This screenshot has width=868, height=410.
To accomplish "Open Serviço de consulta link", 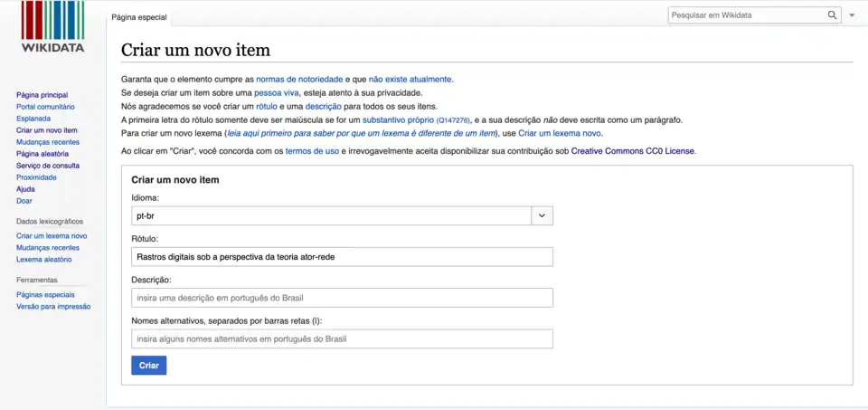I will click(47, 166).
